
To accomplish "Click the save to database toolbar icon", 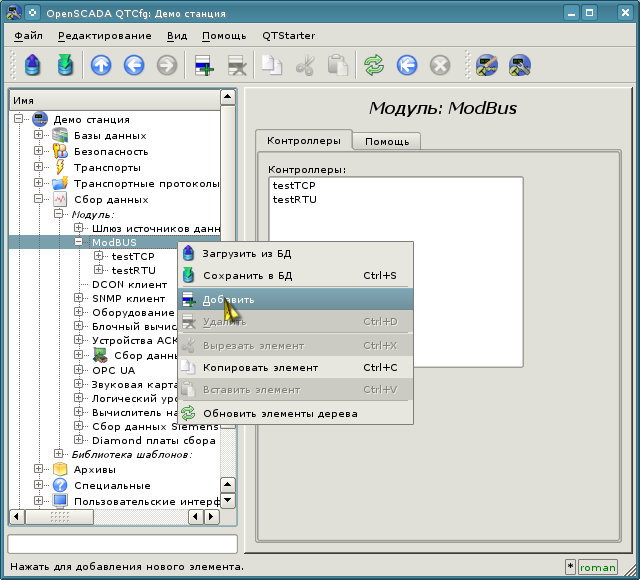I will [66, 66].
